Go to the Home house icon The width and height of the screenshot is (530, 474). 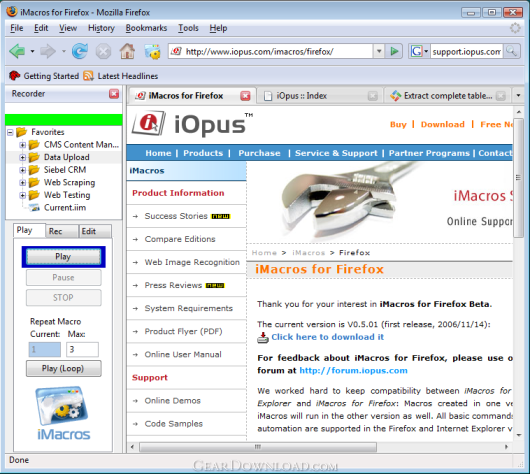click(127, 51)
